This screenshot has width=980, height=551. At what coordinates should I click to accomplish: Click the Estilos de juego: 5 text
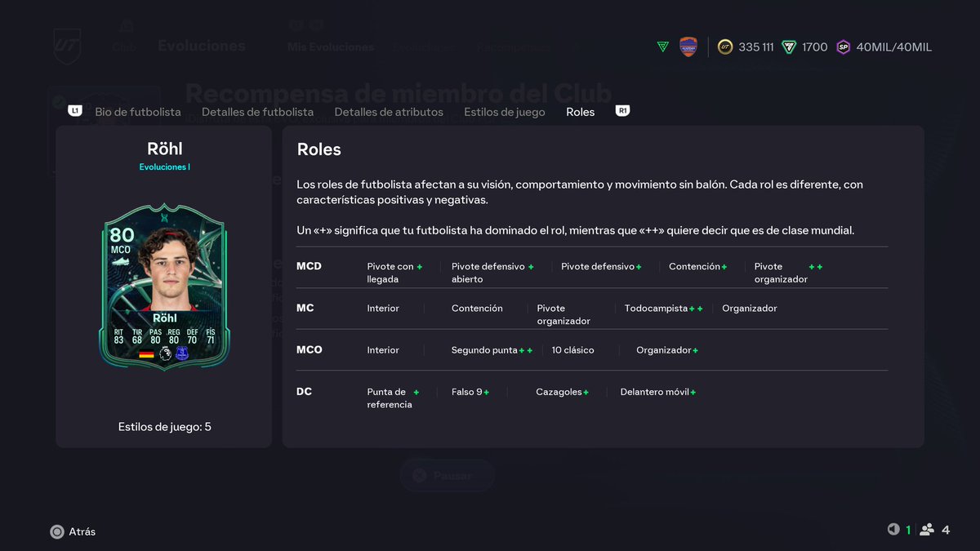(164, 427)
